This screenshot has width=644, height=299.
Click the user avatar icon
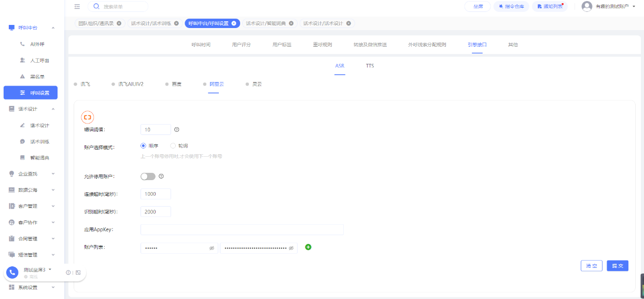(587, 6)
